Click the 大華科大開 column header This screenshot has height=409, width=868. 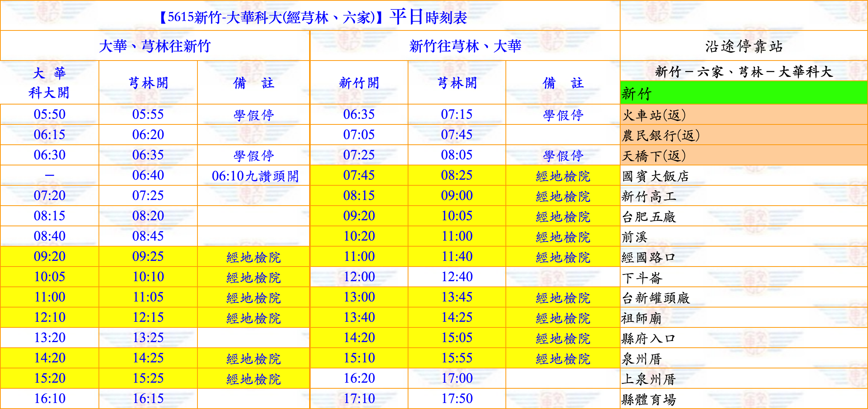coord(49,83)
